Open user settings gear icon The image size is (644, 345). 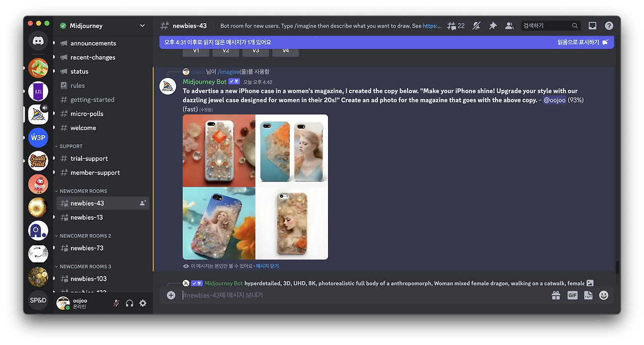143,303
